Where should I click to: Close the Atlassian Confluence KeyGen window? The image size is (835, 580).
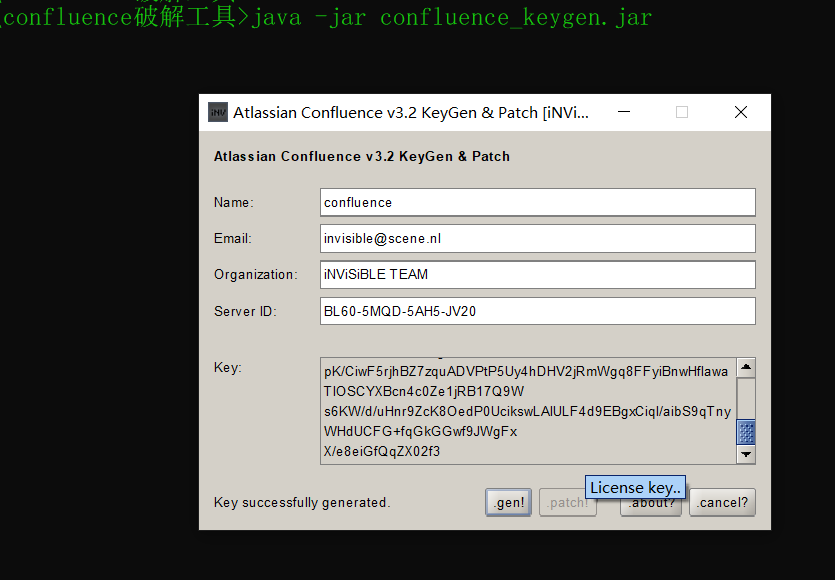tap(741, 112)
